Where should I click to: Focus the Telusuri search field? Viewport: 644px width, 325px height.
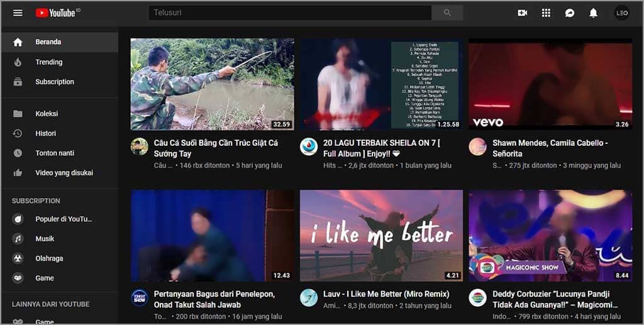click(290, 13)
